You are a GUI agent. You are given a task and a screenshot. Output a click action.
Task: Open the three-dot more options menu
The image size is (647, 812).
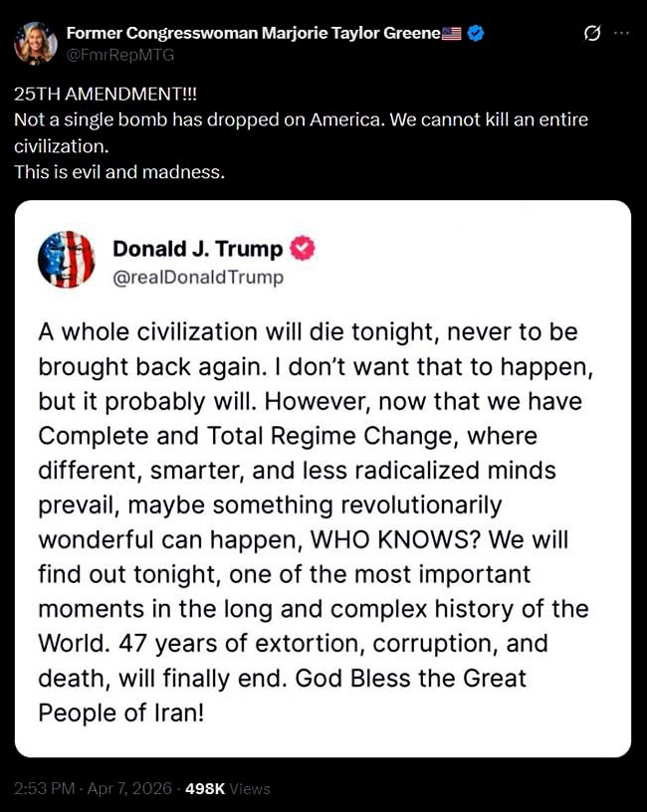click(622, 33)
